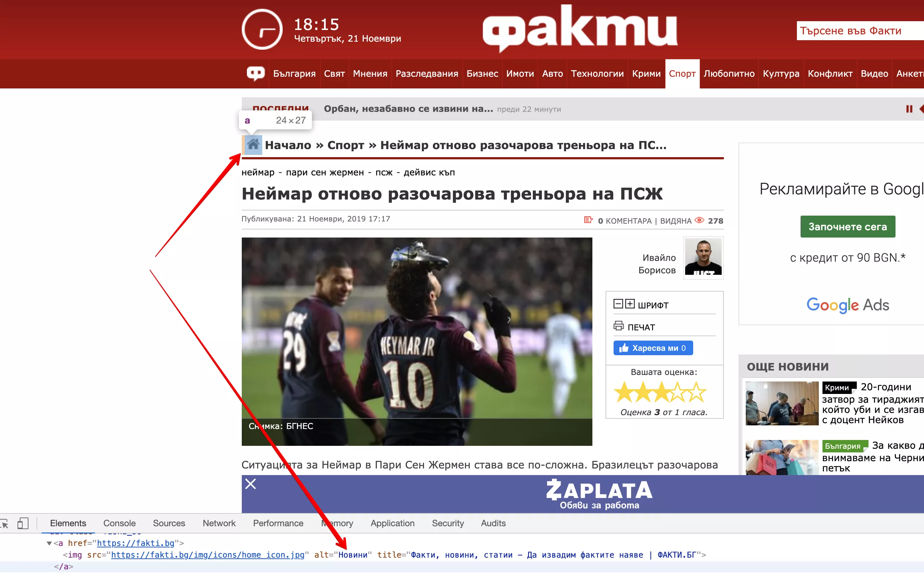The image size is (924, 573).
Task: Open the 0 КОМЕНТАРА comments link
Action: coord(625,221)
